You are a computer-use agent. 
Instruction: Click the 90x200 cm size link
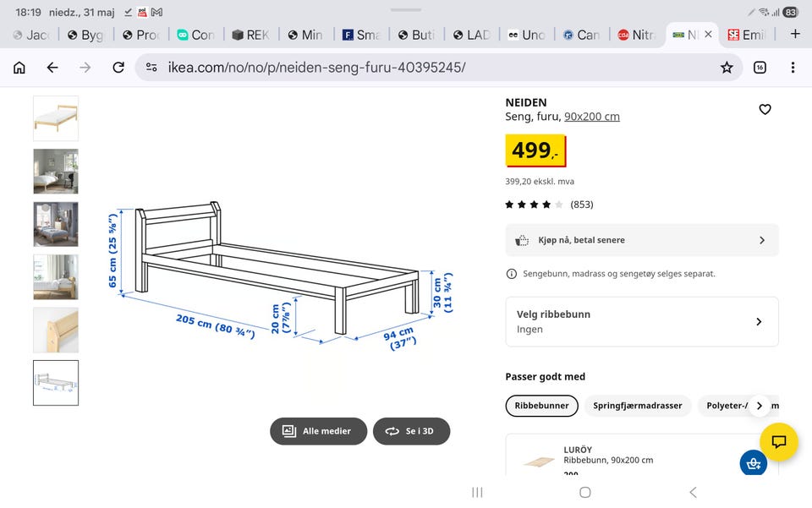592,117
